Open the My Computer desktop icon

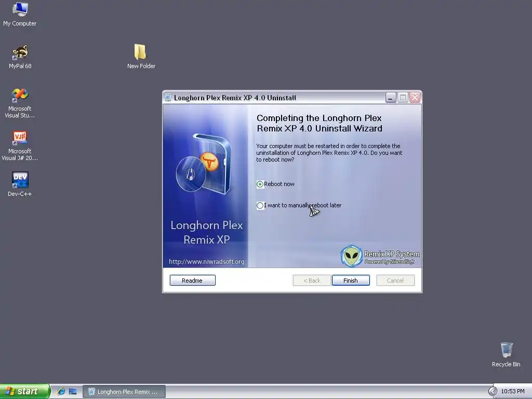[x=20, y=14]
